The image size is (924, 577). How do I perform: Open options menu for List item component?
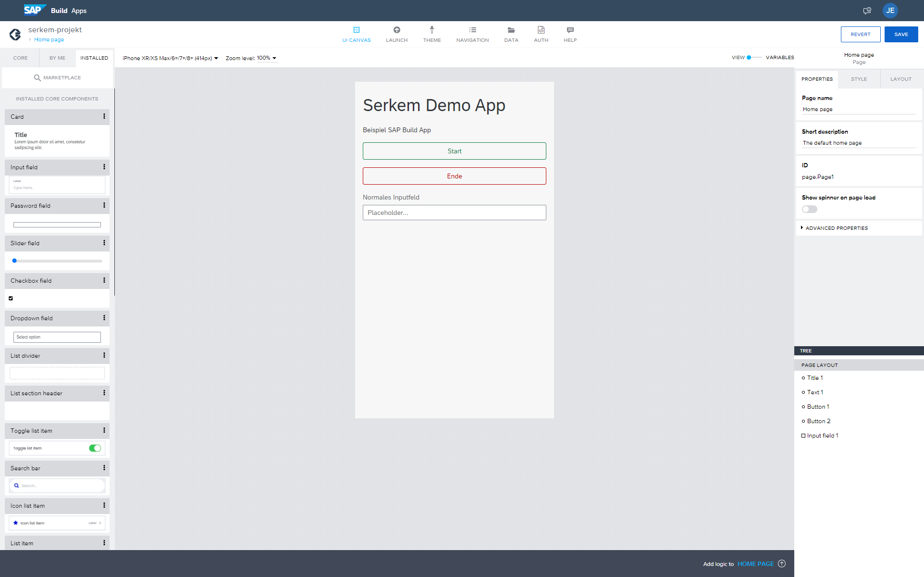pos(104,543)
